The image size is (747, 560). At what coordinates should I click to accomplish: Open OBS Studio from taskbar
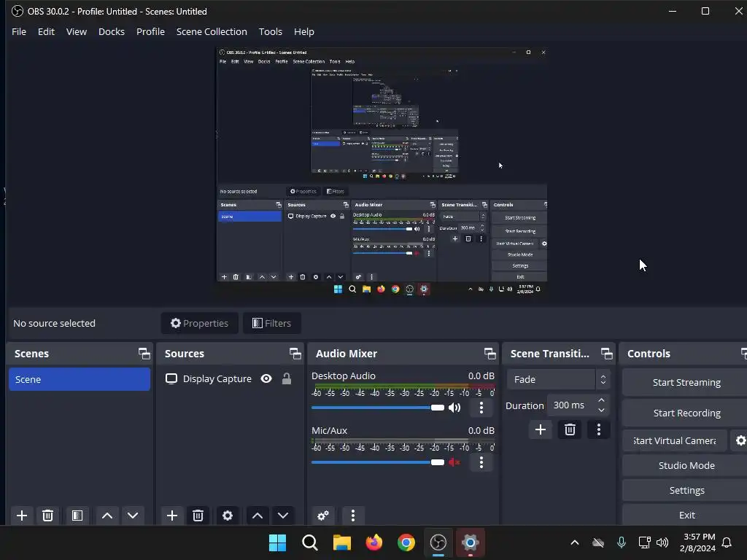coord(438,542)
